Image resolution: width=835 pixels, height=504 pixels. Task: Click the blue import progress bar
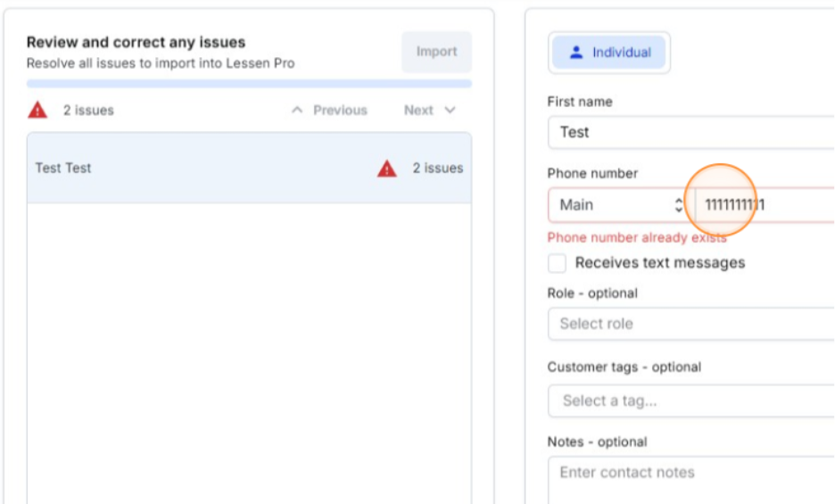point(249,84)
